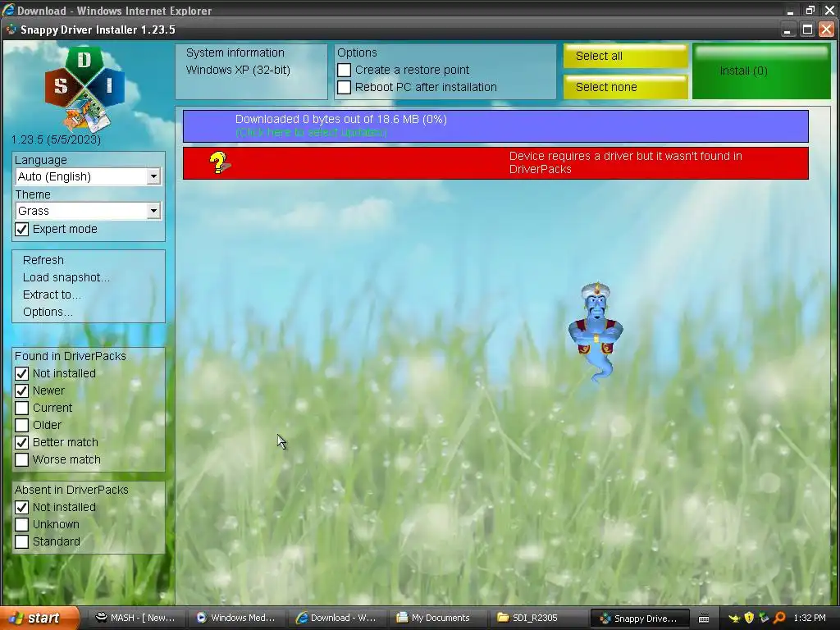The width and height of the screenshot is (840, 630).
Task: Enable Create a restore point checkbox
Action: pyautogui.click(x=344, y=71)
